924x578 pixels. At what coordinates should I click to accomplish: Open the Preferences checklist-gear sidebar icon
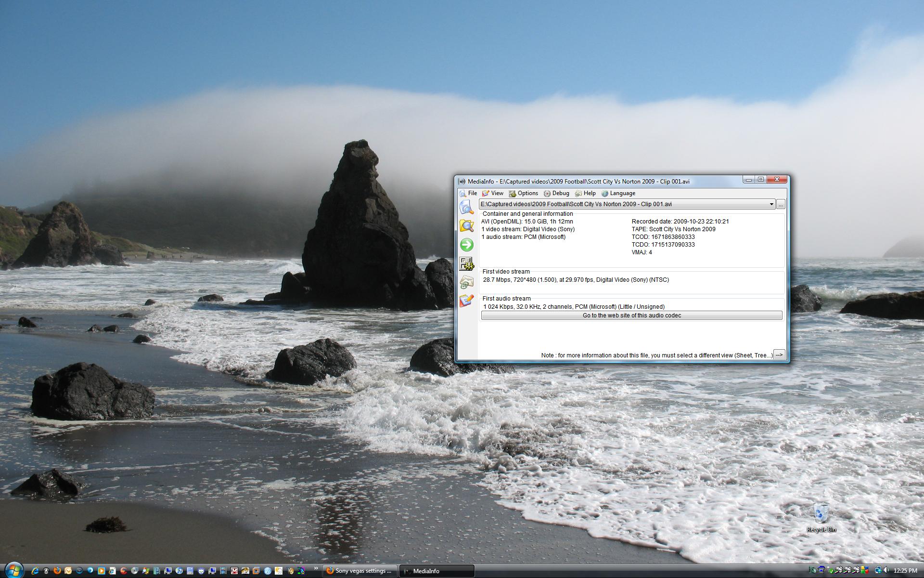466,263
